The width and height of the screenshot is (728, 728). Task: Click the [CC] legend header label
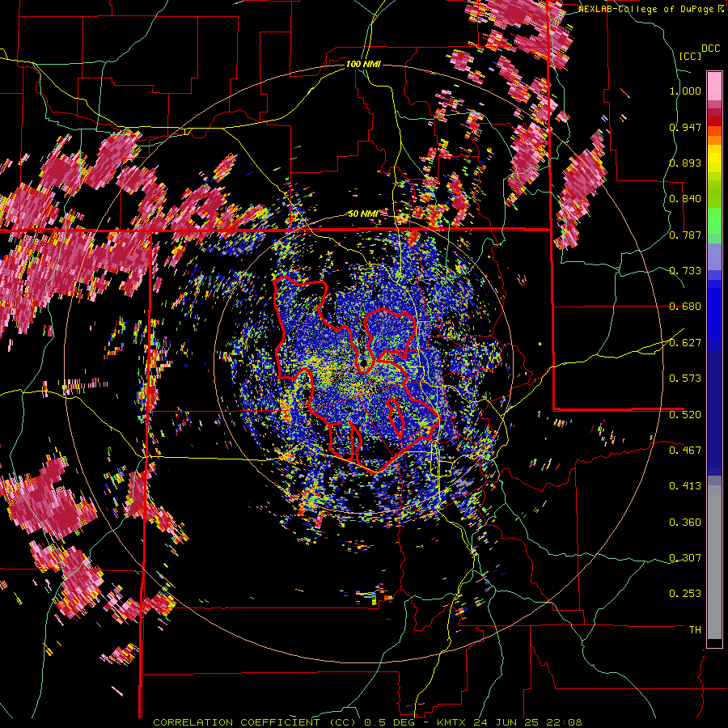point(690,56)
